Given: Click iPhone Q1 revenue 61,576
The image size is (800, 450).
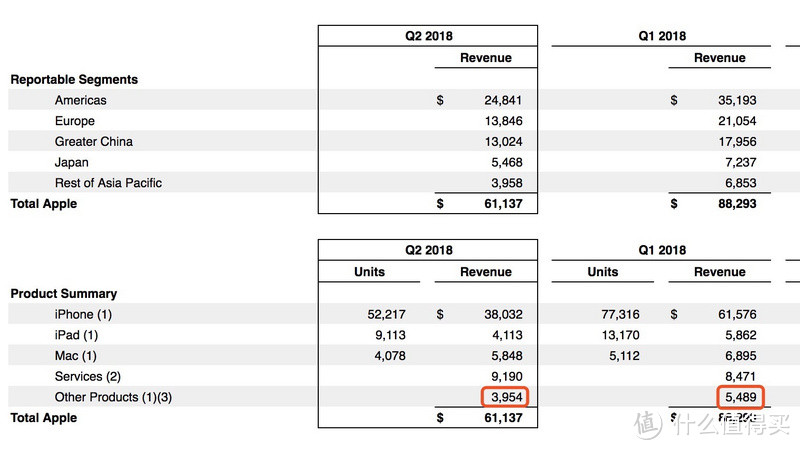Looking at the screenshot, I should click(737, 314).
